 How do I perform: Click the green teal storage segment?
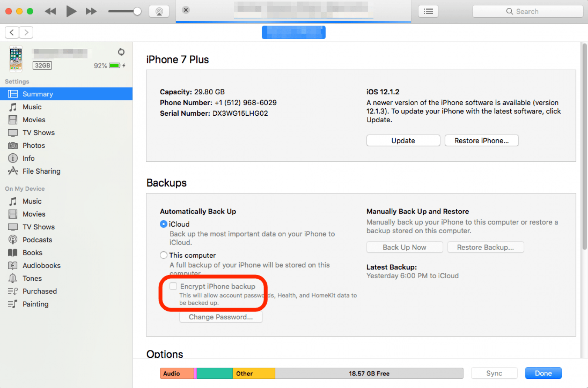(x=214, y=374)
